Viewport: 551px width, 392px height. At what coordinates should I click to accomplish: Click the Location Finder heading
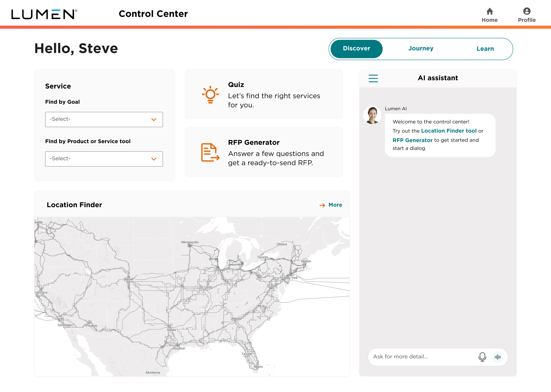pos(74,205)
